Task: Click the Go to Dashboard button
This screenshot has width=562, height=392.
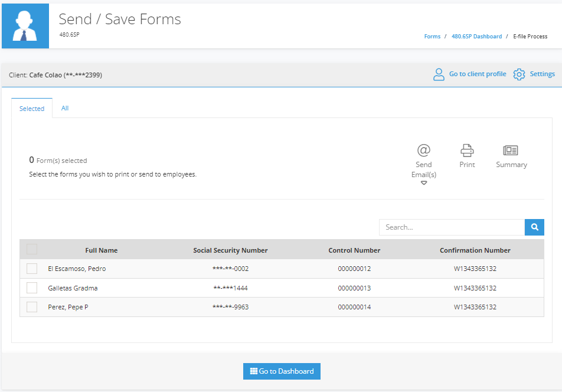Action: [282, 371]
